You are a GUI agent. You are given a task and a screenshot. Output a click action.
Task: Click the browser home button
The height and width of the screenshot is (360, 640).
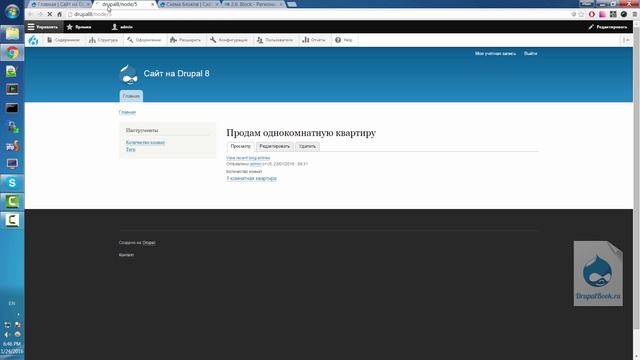60,14
